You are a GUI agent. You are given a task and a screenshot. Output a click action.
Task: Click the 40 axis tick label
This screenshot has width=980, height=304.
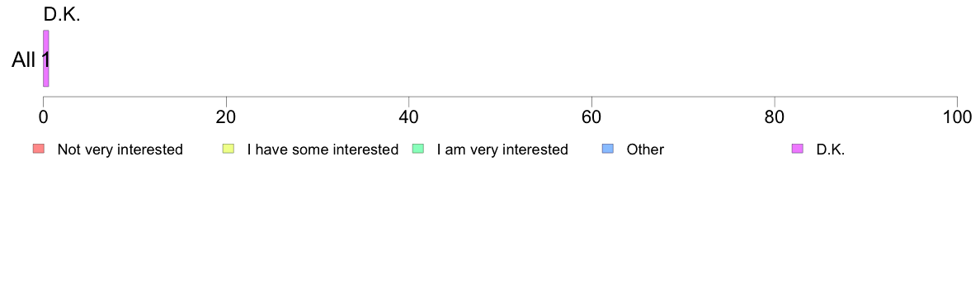[x=409, y=117]
